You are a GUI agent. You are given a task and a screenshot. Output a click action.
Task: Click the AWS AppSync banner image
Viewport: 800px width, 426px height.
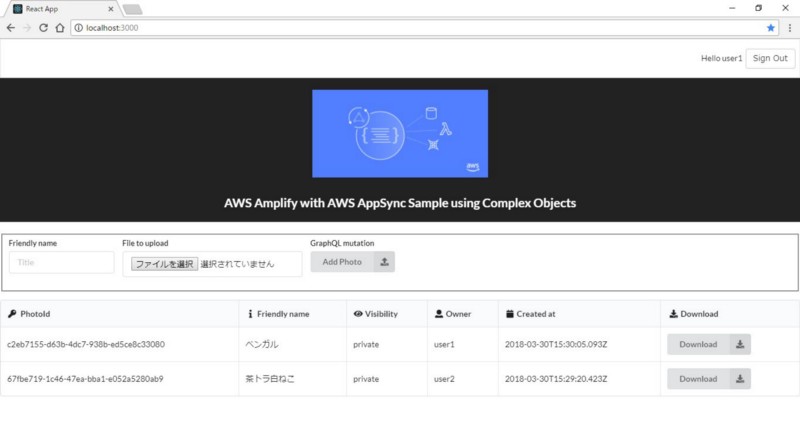pyautogui.click(x=400, y=133)
